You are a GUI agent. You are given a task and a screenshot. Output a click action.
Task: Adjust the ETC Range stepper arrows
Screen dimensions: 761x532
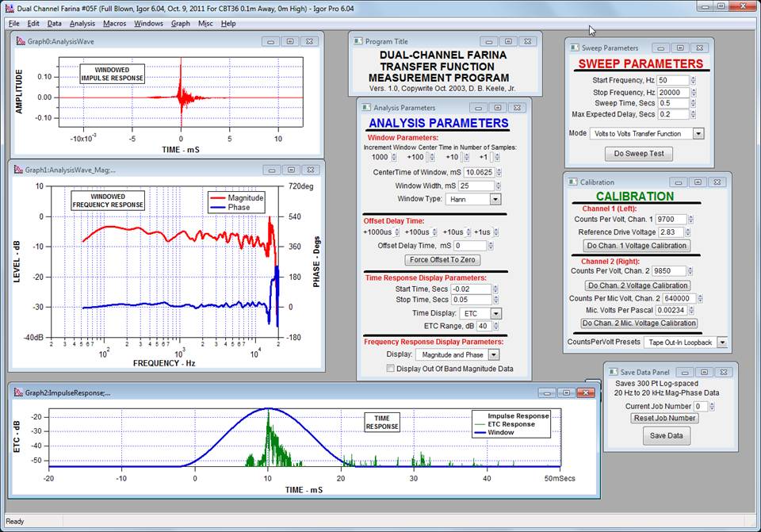pyautogui.click(x=495, y=326)
